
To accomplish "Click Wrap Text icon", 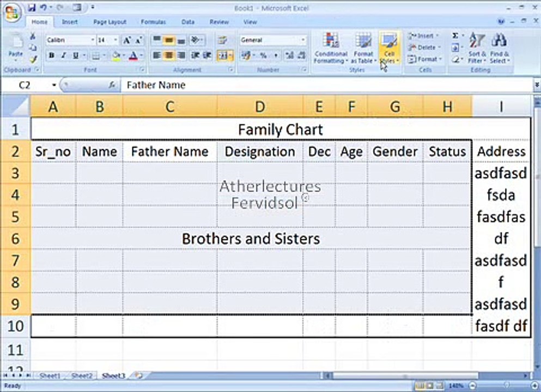I will pos(222,40).
